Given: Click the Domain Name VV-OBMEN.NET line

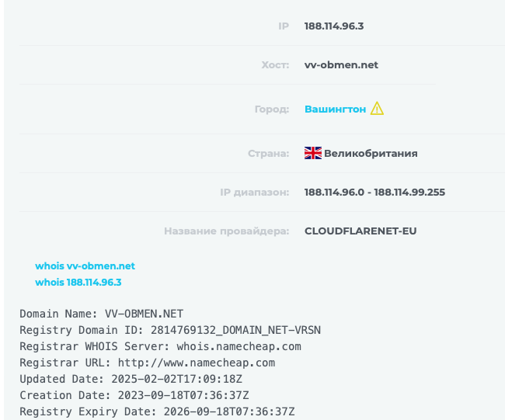Looking at the screenshot, I should [102, 314].
